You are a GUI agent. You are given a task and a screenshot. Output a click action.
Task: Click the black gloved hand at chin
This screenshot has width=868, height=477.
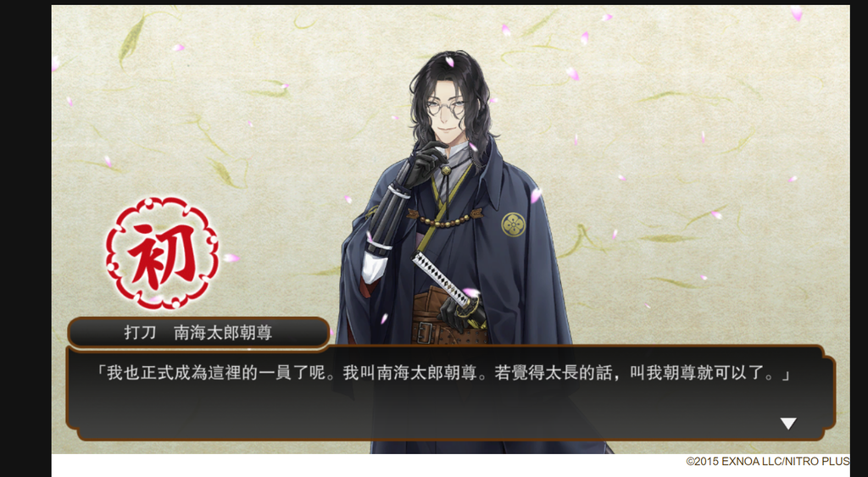tap(426, 164)
